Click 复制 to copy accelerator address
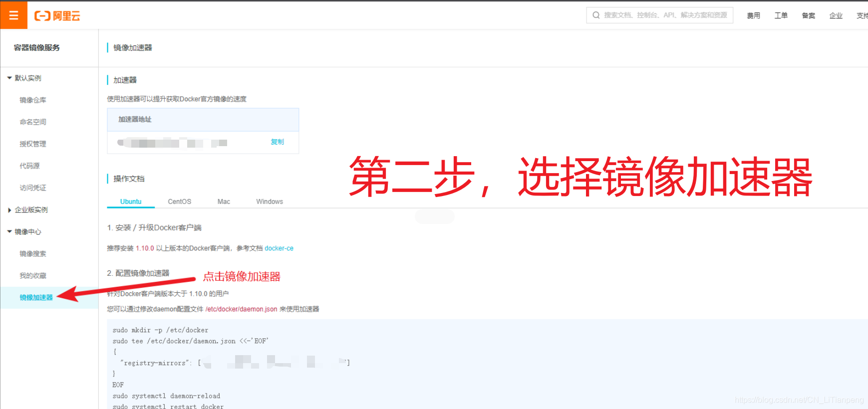 (277, 142)
